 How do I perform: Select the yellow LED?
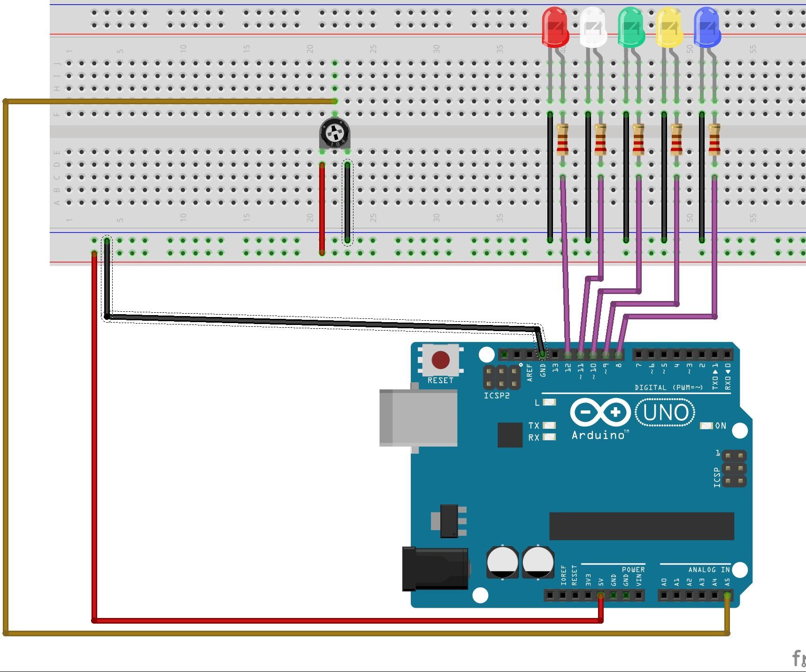tap(668, 26)
